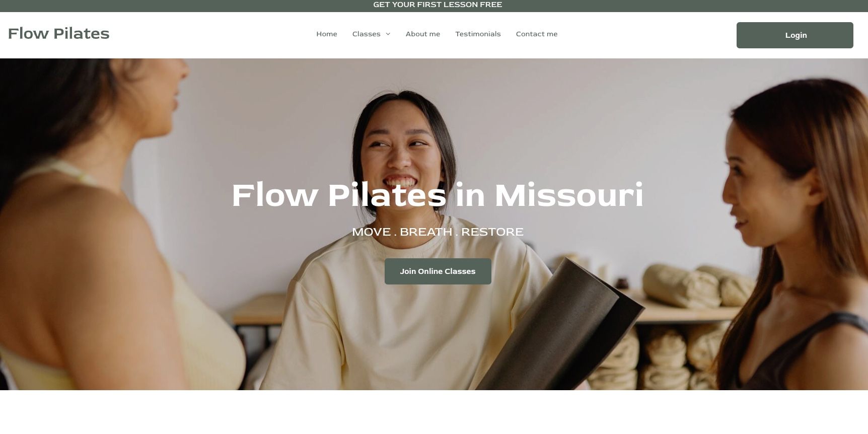868x434 pixels.
Task: Click the white area below hero image
Action: click(434, 412)
